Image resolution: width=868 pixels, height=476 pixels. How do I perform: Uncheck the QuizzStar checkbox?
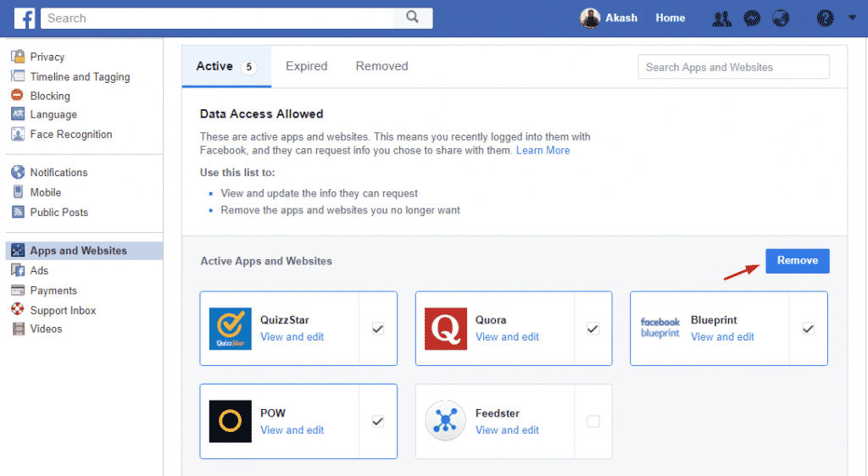click(378, 329)
